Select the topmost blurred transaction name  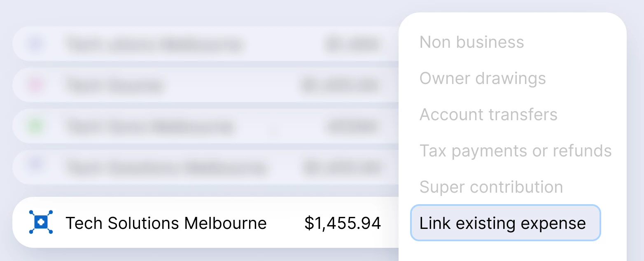[153, 44]
